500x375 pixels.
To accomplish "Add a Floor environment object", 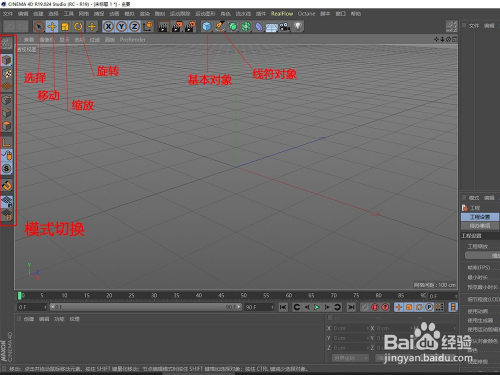I will point(272,27).
